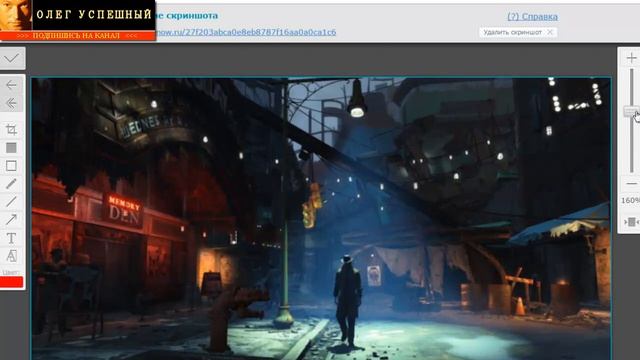Select the Arrow drawing tool

(x=11, y=220)
